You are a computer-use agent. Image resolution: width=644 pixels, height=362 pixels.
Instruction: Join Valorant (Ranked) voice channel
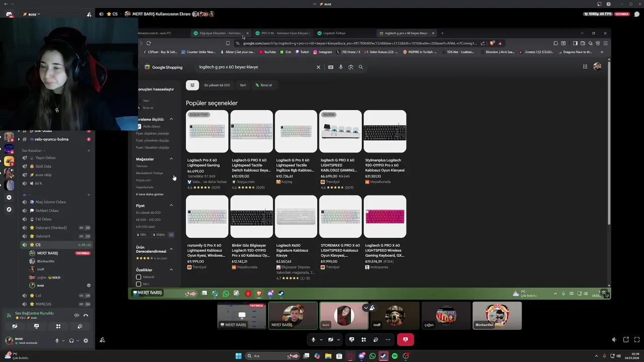[x=55, y=228]
